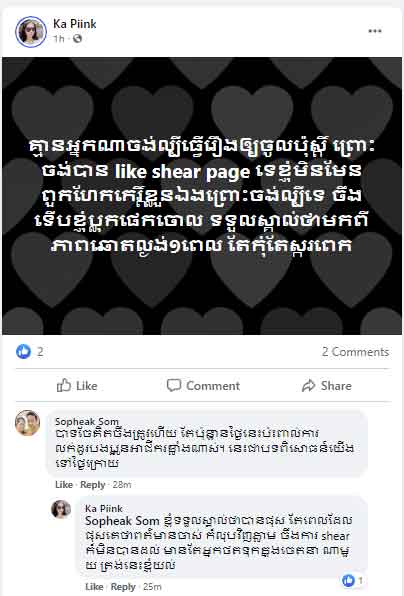The height and width of the screenshot is (596, 404).
Task: Click Ka Piink's small avatar in the reply
Action: [61, 509]
